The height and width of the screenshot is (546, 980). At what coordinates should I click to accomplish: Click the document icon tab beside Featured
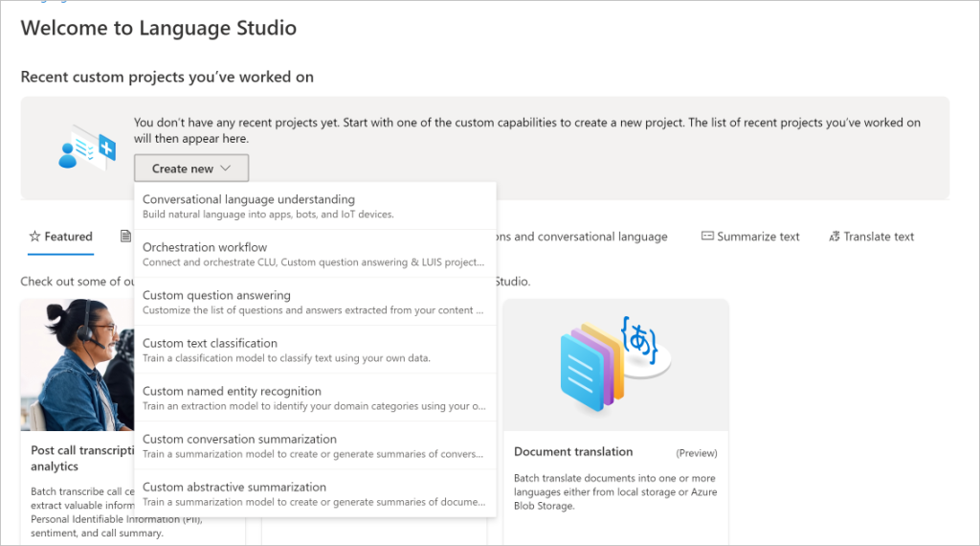click(125, 236)
